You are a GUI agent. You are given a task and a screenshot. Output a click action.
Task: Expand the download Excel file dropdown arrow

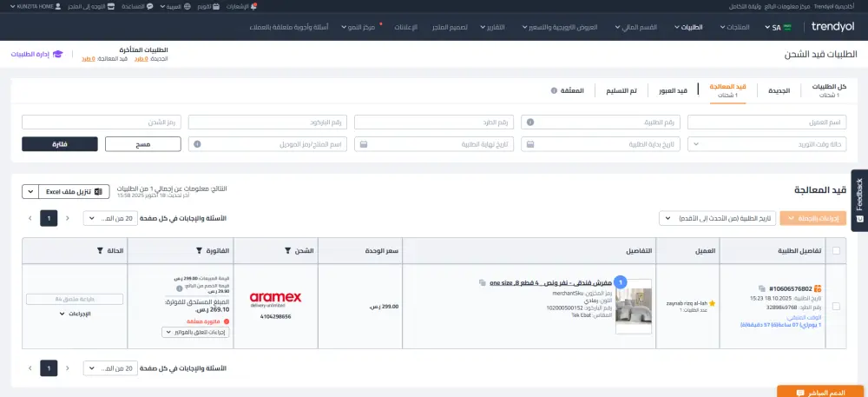click(x=30, y=192)
